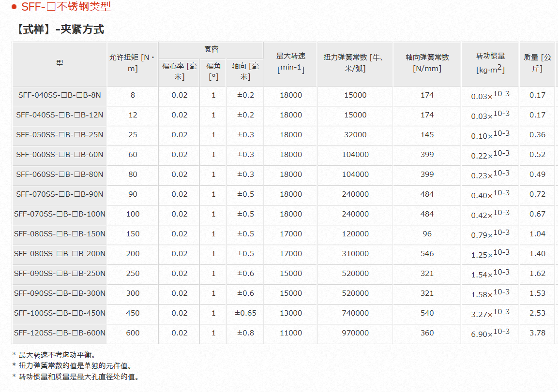Image resolution: width=558 pixels, height=392 pixels.
Task: Click torsion constant 32000 in 25N row
Action: pyautogui.click(x=355, y=135)
